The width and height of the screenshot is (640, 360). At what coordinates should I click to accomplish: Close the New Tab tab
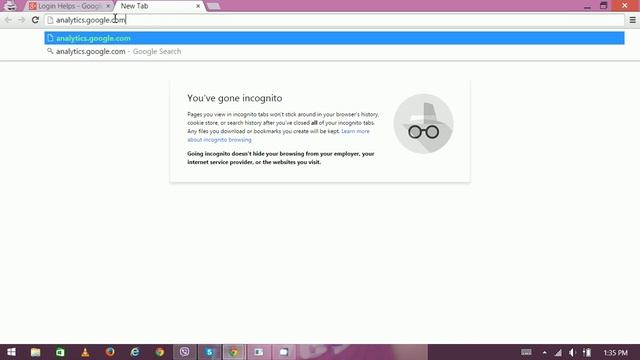click(198, 6)
